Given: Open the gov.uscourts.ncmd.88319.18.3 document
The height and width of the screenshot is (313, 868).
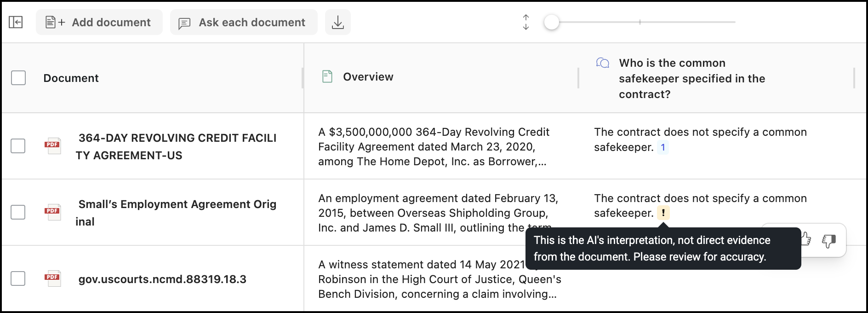Looking at the screenshot, I should [162, 279].
